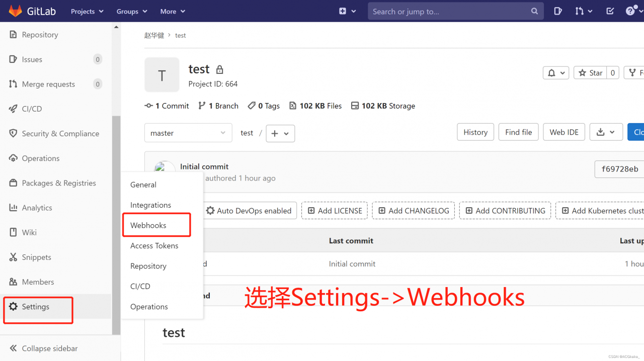Click the test path breadcrumb
The image size is (644, 361).
[247, 133]
